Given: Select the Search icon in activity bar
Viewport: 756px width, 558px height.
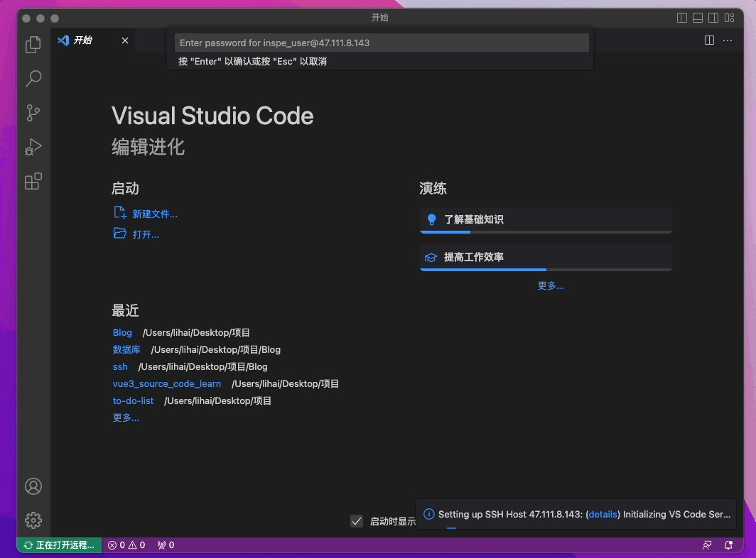Looking at the screenshot, I should (x=33, y=78).
